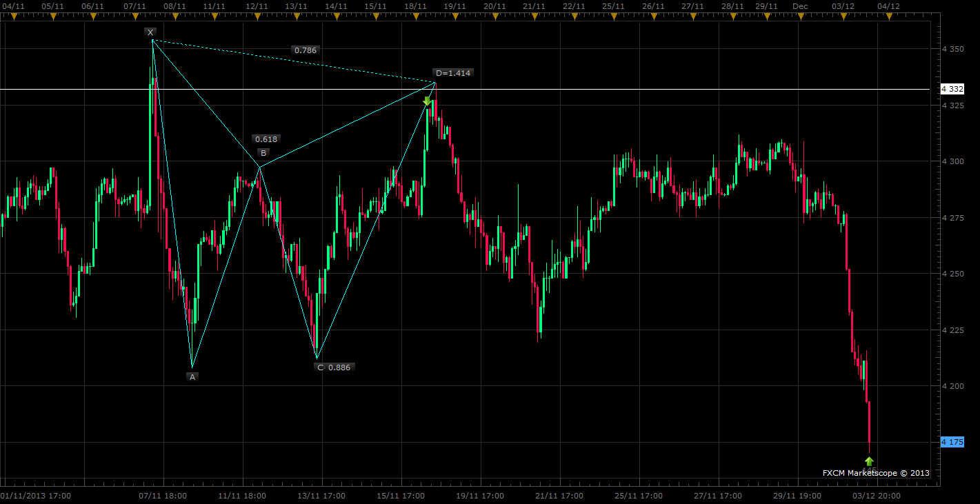This screenshot has width=980, height=504.
Task: Click the 0.786 ratio label
Action: click(x=305, y=50)
